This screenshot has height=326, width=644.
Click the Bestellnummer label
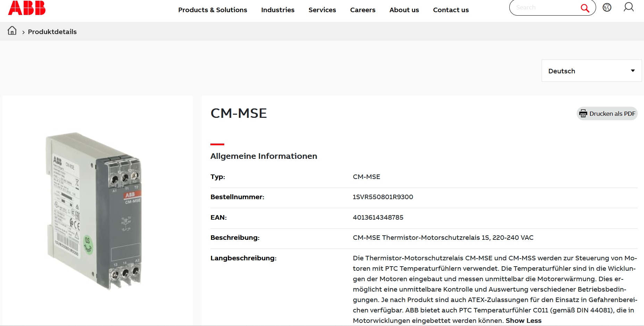pyautogui.click(x=237, y=197)
